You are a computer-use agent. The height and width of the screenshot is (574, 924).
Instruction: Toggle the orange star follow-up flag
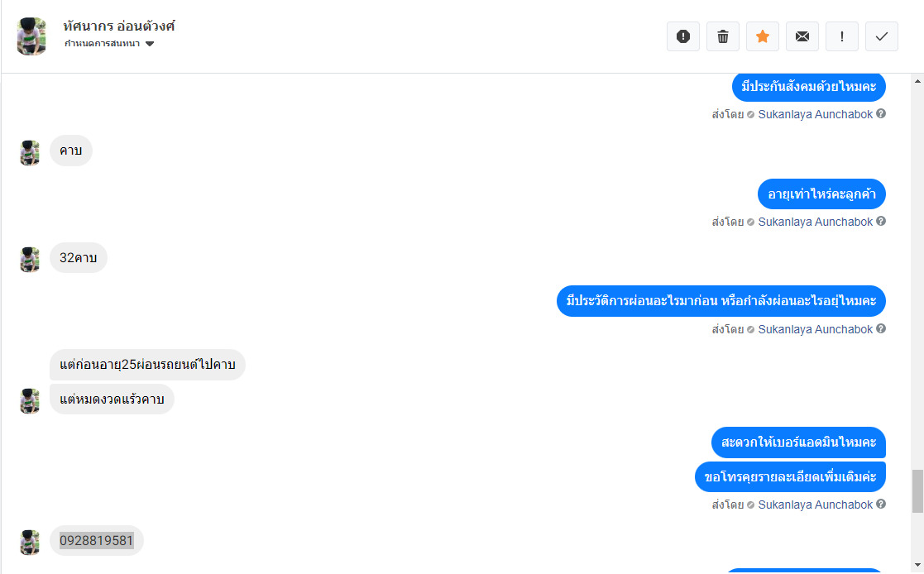pyautogui.click(x=763, y=36)
